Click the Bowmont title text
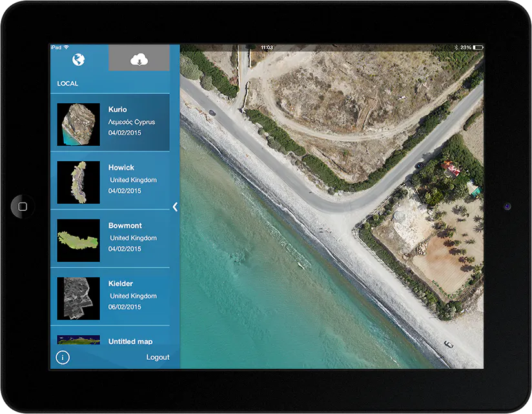532x414 pixels. click(x=125, y=226)
